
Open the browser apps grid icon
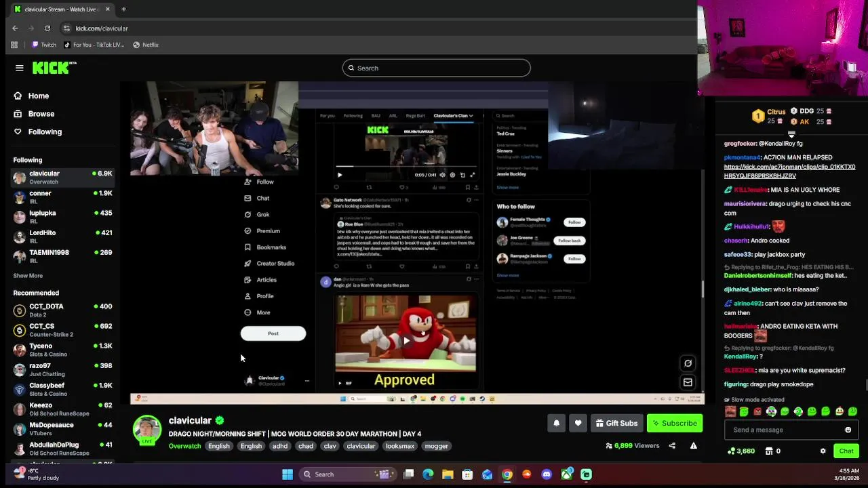(14, 45)
